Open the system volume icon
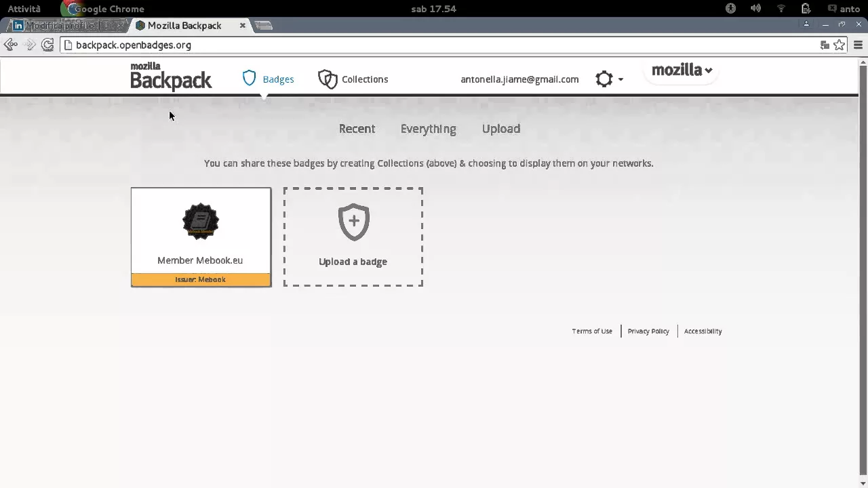Screen dimensions: 868x488 (755, 9)
